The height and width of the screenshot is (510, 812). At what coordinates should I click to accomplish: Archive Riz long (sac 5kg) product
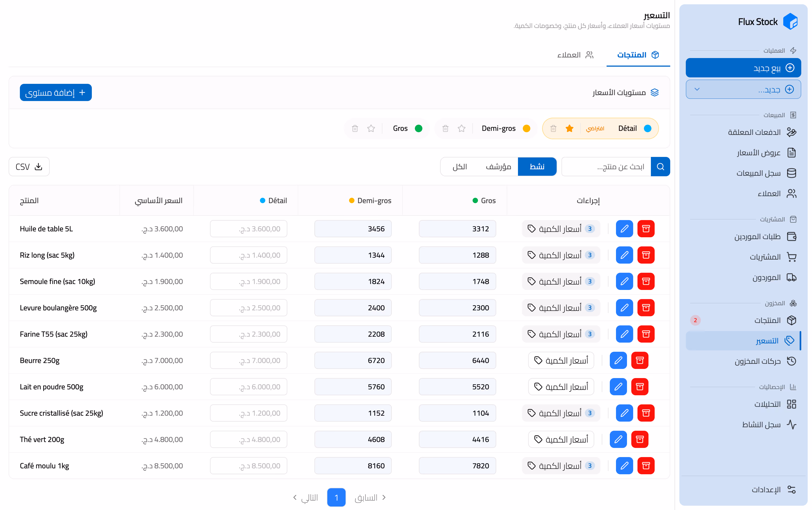click(646, 255)
